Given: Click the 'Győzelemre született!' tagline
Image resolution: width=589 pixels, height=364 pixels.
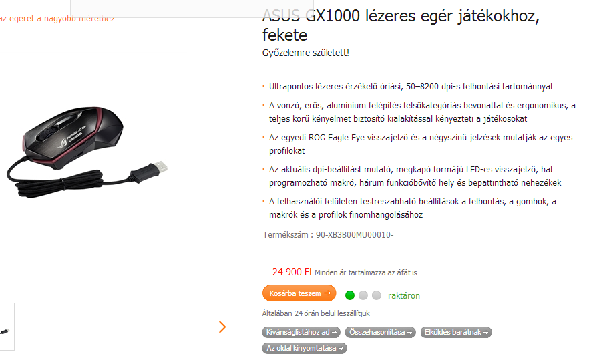Looking at the screenshot, I should [x=305, y=53].
